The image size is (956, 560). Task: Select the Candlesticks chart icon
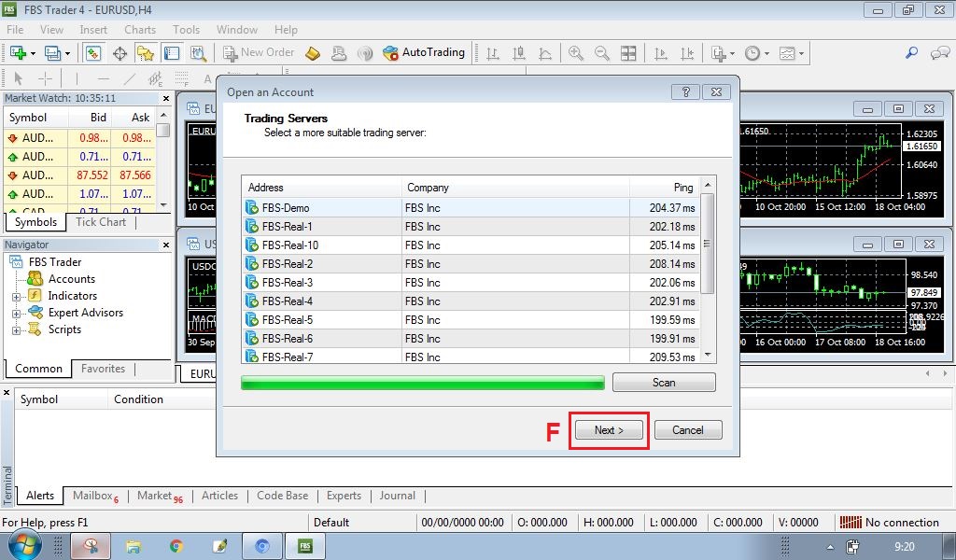point(519,53)
